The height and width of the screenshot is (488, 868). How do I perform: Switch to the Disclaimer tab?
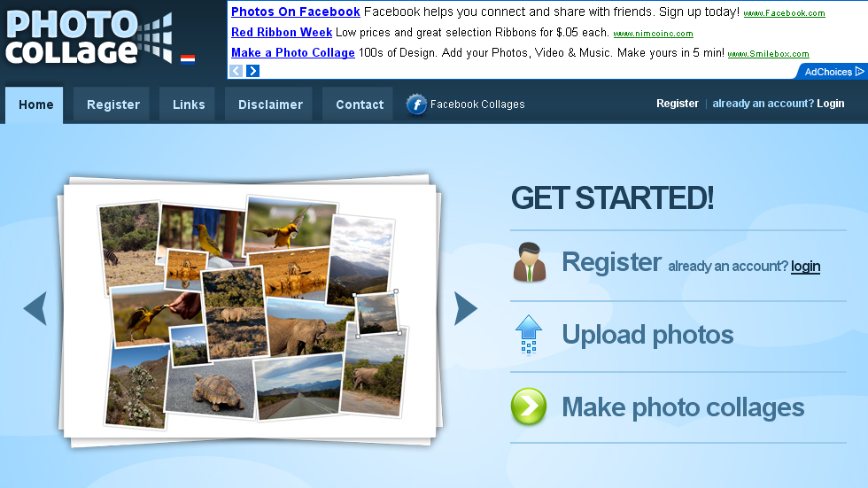coord(269,105)
